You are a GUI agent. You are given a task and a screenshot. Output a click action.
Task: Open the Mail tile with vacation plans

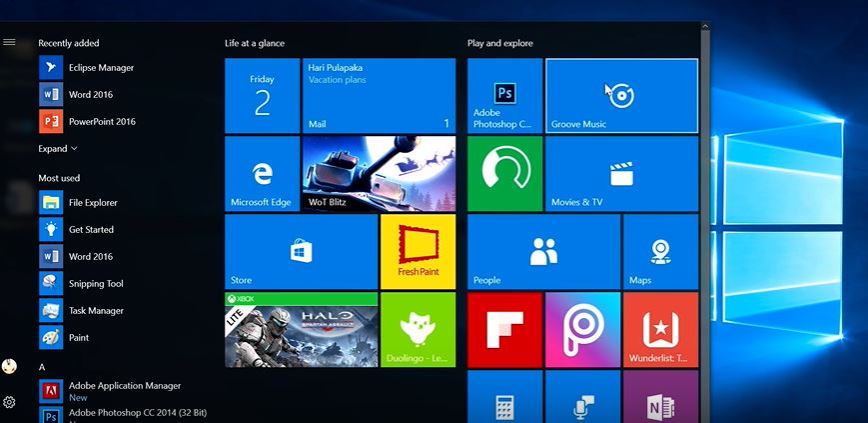point(379,96)
